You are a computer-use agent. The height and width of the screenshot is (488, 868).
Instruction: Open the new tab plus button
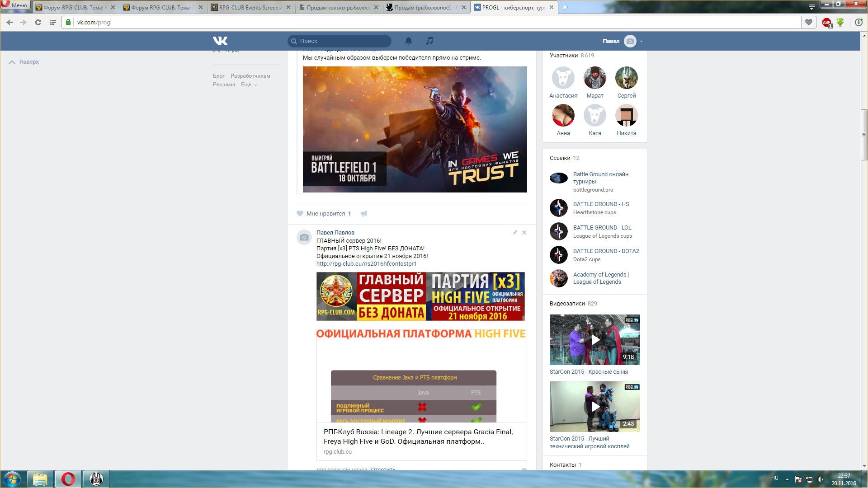click(x=565, y=7)
